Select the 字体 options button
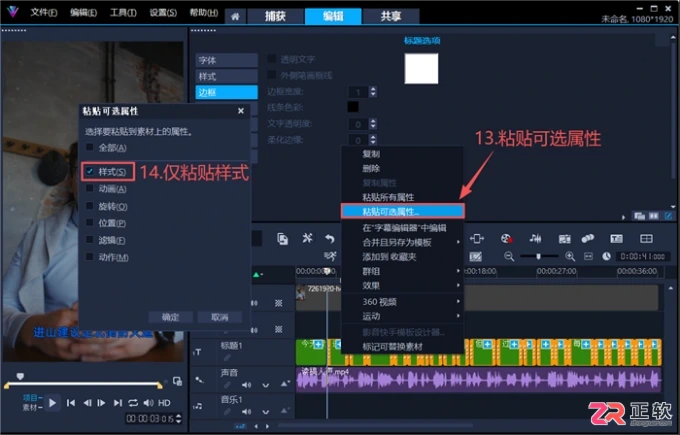The width and height of the screenshot is (680, 435). tap(226, 60)
